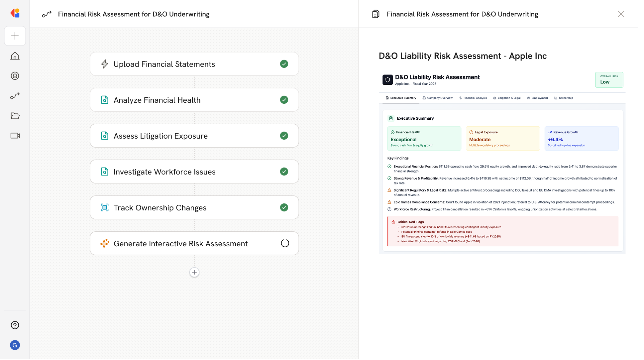Open the video camera icon in sidebar
The width and height of the screenshot is (644, 360).
coord(15,136)
